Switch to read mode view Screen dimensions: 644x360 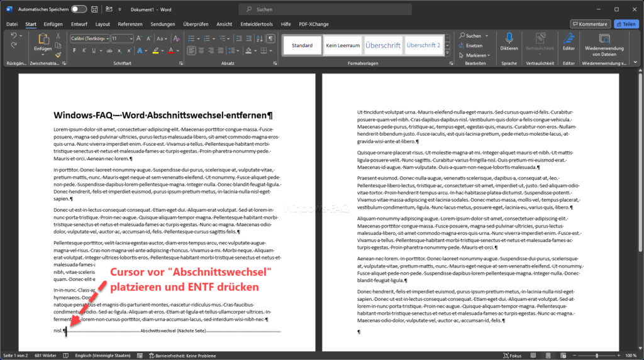point(533,356)
